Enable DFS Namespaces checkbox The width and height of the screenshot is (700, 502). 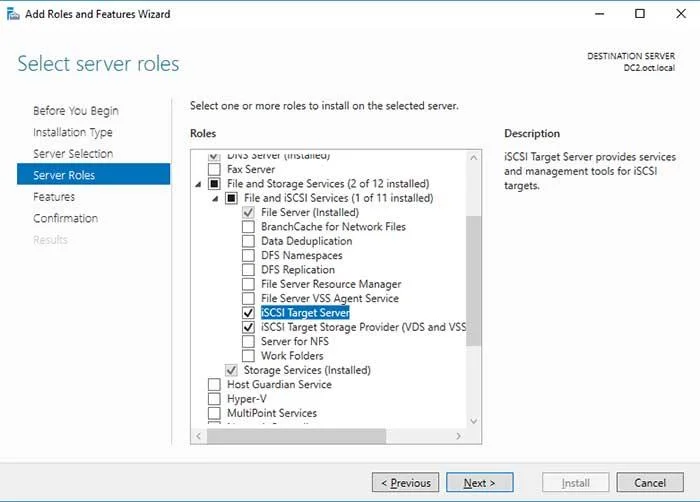click(x=248, y=255)
